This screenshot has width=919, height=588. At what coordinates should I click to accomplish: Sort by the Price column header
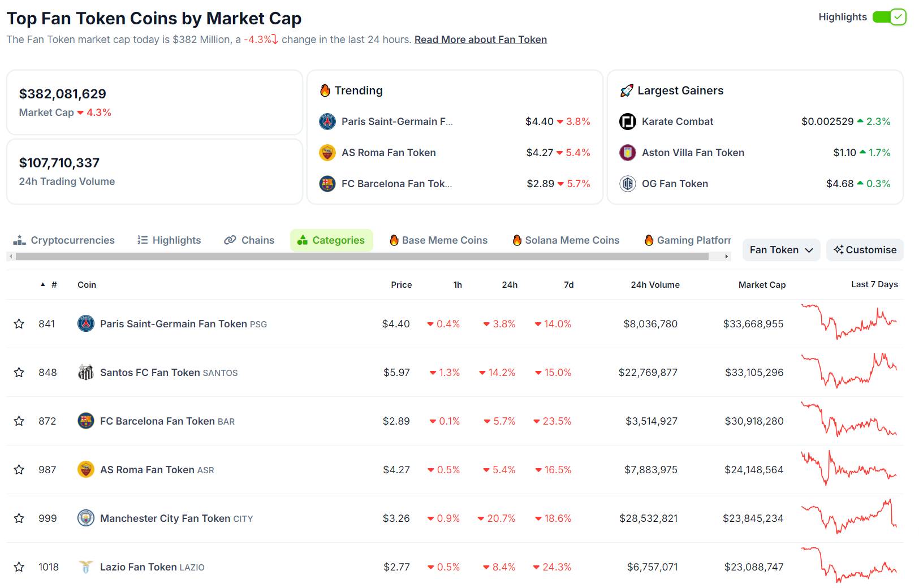(402, 285)
